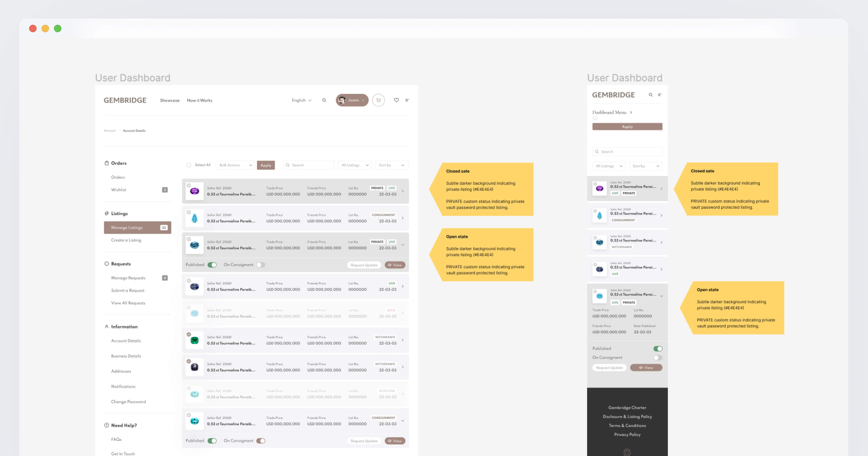Open mobile Sort by dropdown
Screen dimensions: 868x456
[646, 166]
